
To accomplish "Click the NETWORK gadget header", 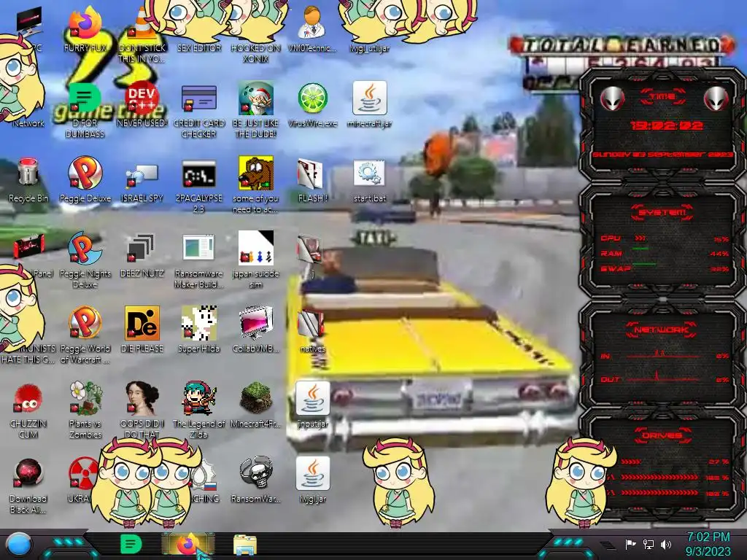I will (662, 330).
